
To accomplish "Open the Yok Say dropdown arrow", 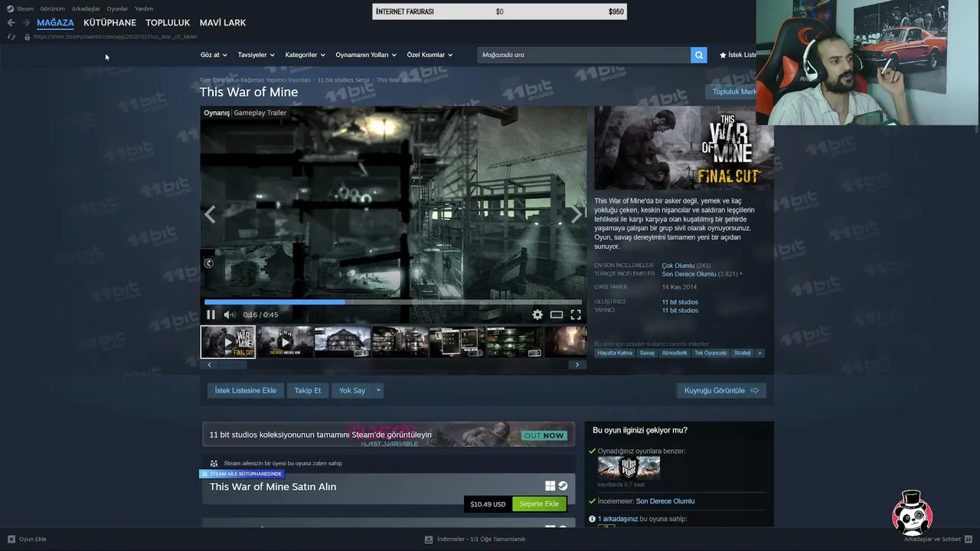I will point(377,390).
